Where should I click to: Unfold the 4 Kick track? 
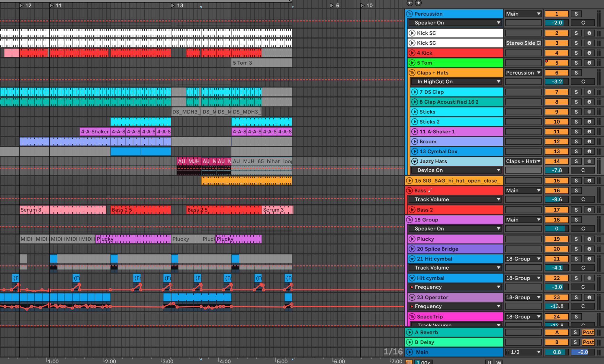coord(412,53)
